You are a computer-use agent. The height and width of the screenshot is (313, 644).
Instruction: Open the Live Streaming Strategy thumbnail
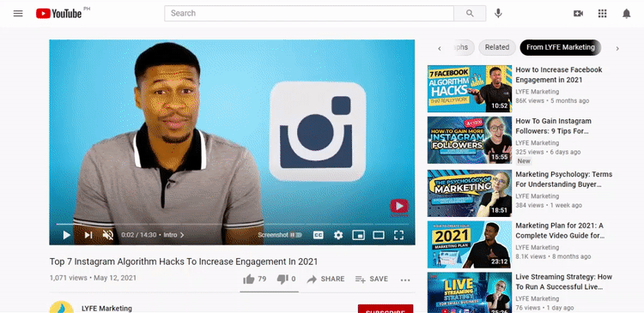coord(470,292)
